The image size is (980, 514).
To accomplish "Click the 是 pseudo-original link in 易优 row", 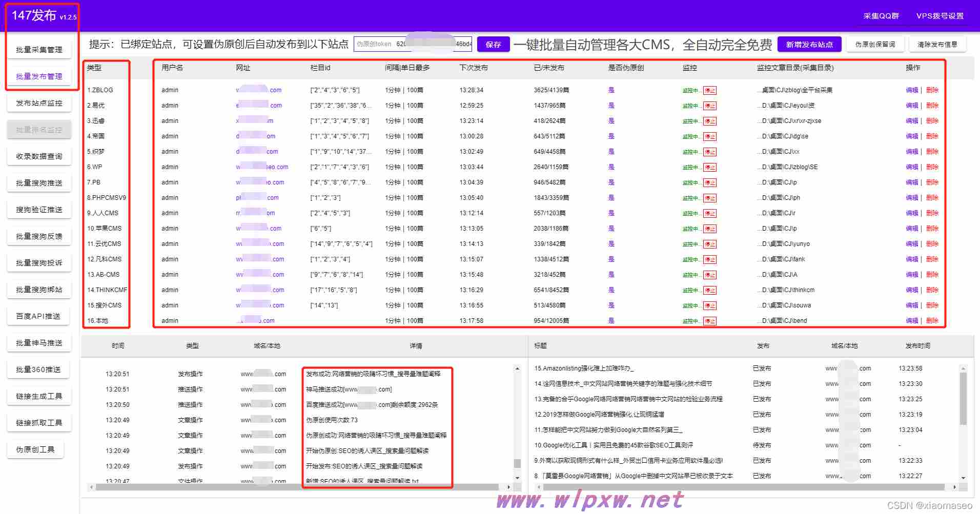I will point(611,106).
